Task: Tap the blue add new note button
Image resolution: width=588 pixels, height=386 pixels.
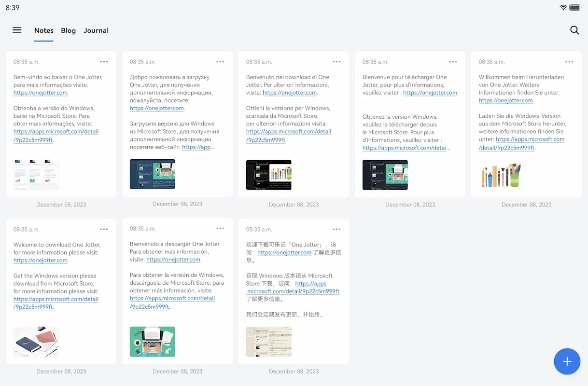Action: pos(567,361)
